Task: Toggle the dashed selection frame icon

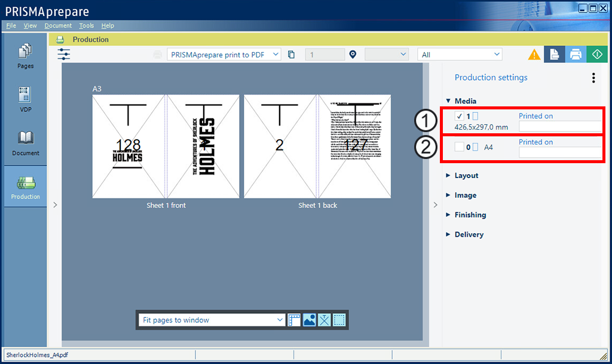Action: click(339, 320)
